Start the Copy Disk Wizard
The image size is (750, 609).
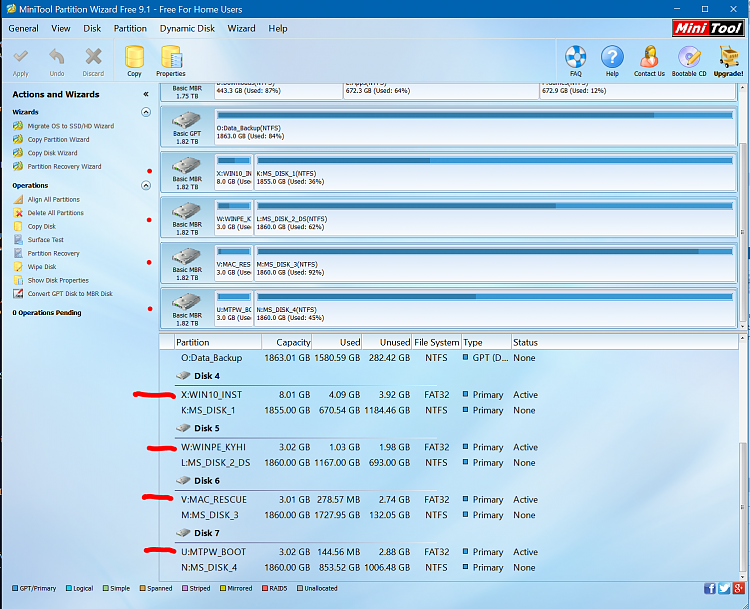click(x=52, y=153)
